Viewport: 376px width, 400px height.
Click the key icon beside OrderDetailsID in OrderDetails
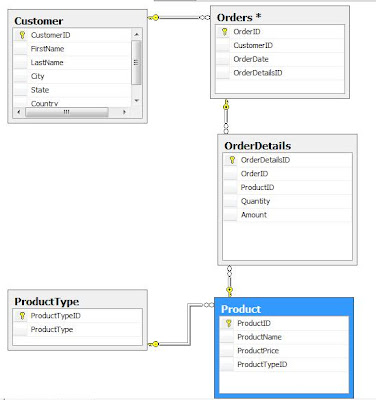click(232, 160)
